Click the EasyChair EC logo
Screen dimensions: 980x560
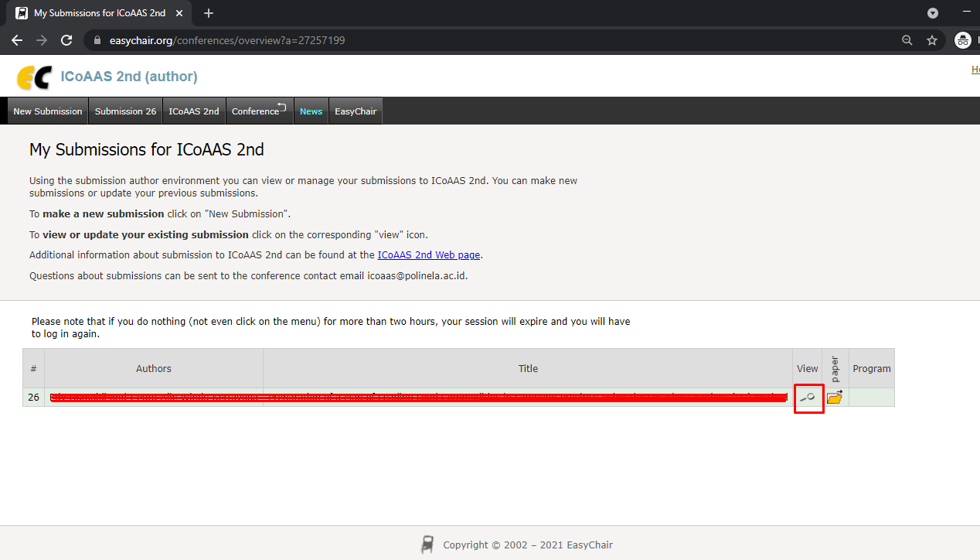point(34,77)
